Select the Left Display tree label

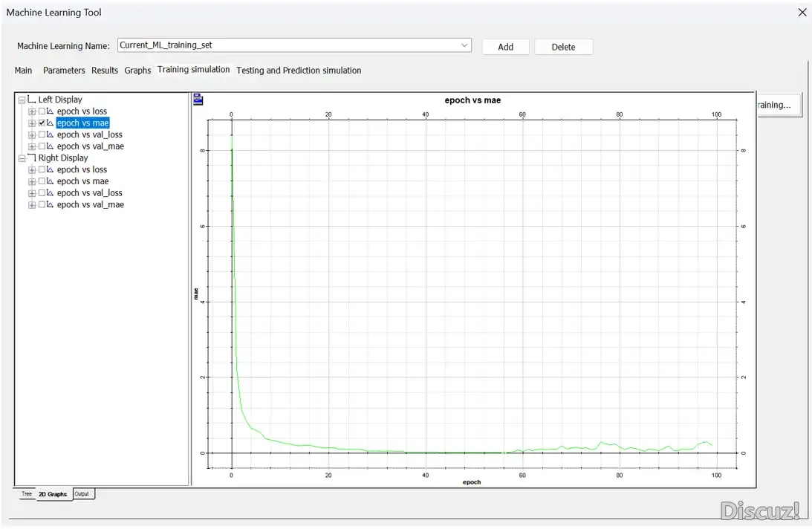coord(60,100)
